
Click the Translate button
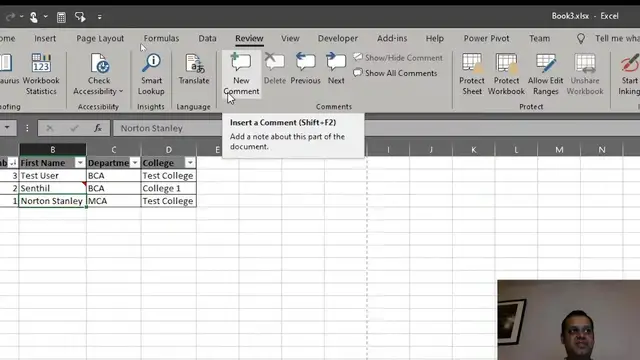point(194,69)
